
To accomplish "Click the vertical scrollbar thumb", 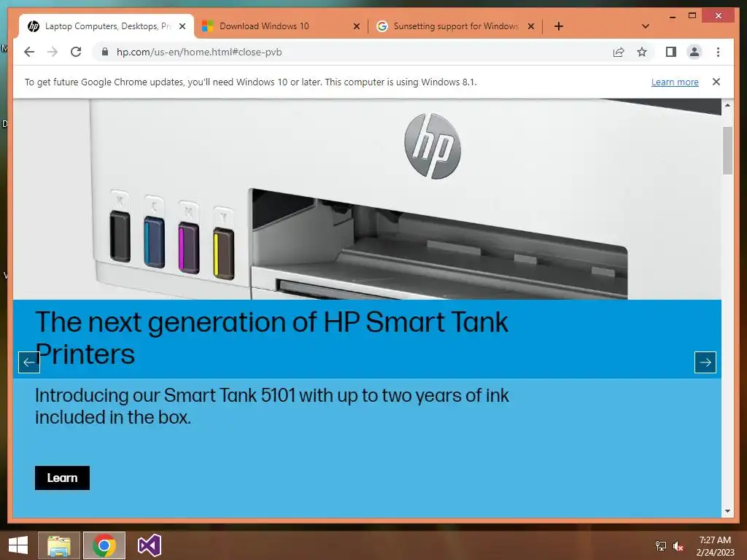I will click(727, 150).
